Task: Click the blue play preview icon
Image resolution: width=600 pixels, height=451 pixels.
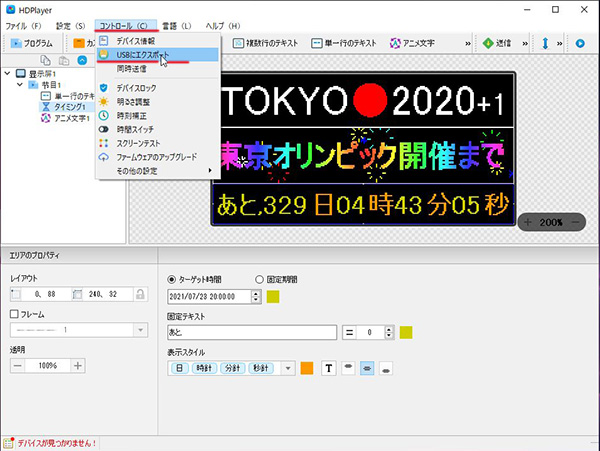Action: coord(580,43)
